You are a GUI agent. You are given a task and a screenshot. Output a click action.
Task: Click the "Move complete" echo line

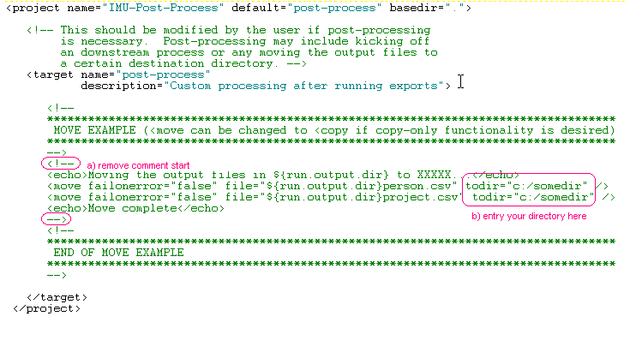tap(136, 208)
